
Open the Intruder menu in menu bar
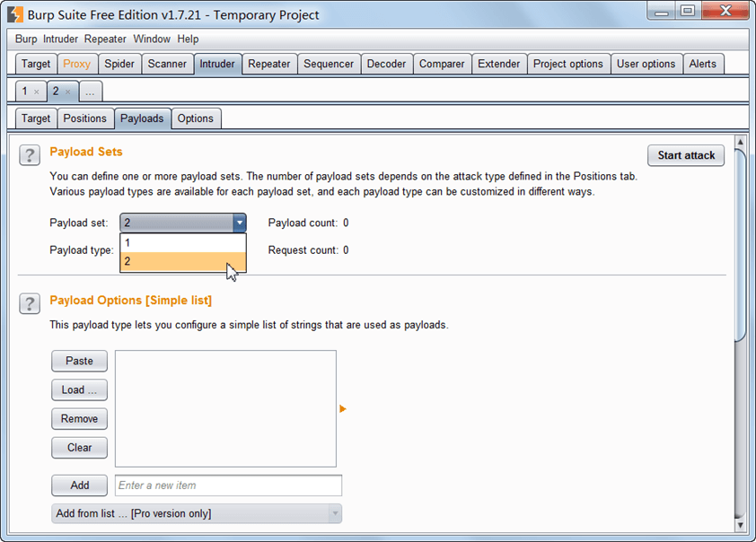pos(60,39)
